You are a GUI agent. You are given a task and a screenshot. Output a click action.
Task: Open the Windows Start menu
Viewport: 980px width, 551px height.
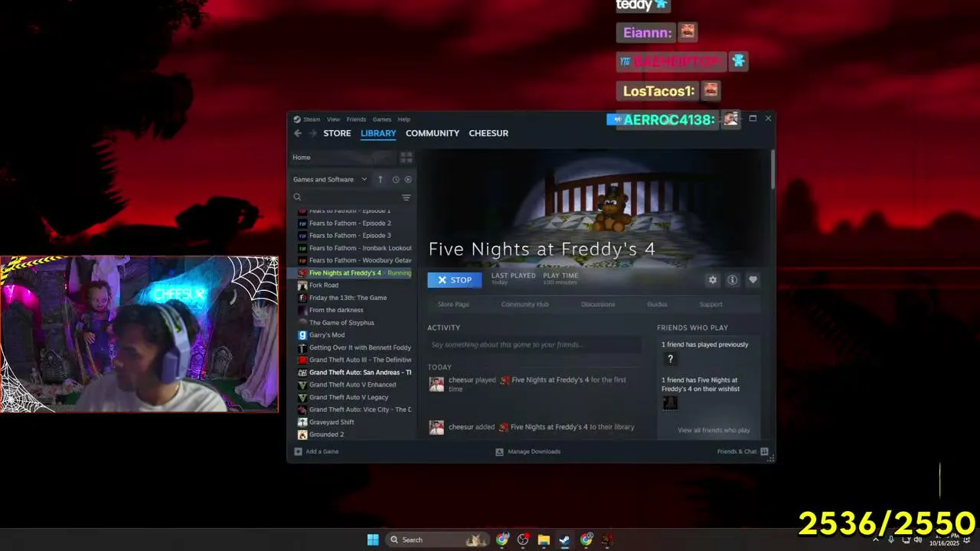point(373,540)
